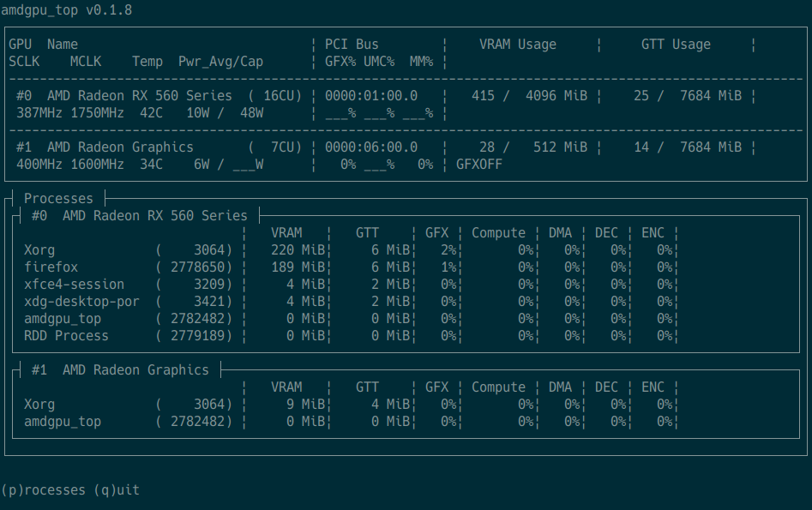Click the 2% GFX value for Xorg

point(448,250)
